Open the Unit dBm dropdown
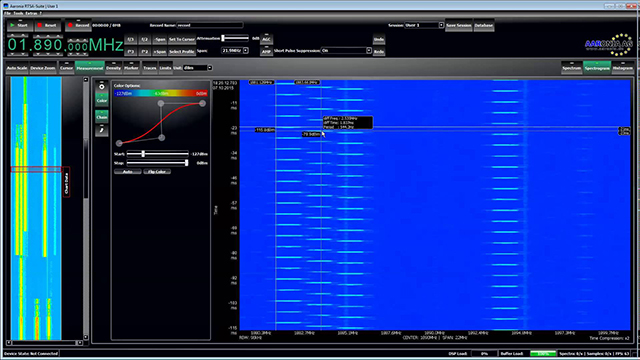 (x=210, y=68)
